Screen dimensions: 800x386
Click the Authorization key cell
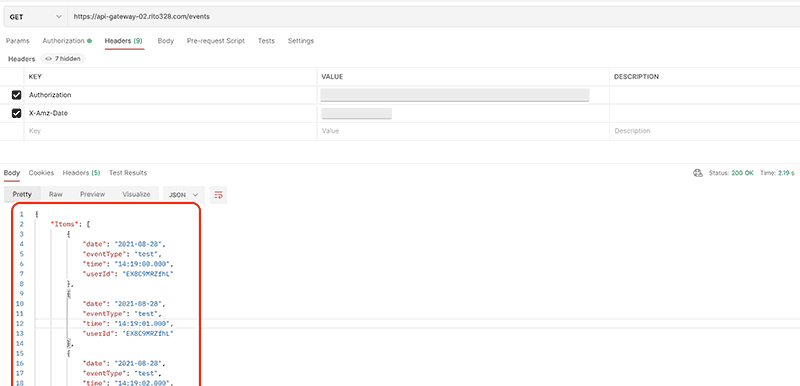coord(170,95)
